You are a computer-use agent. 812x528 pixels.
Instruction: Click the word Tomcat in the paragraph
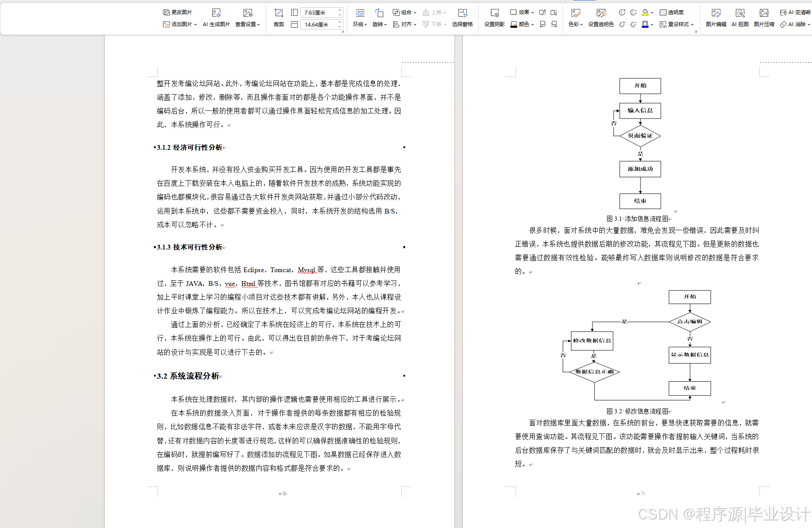pyautogui.click(x=281, y=270)
